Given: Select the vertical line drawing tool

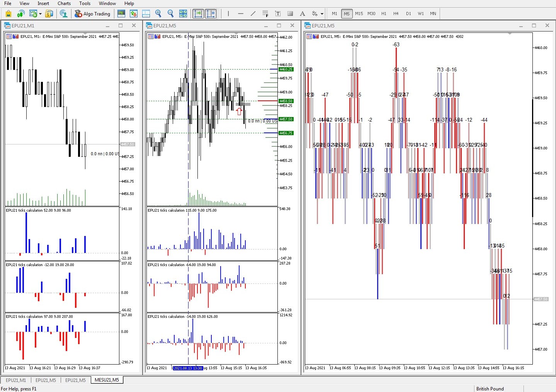Looking at the screenshot, I should pyautogui.click(x=228, y=14).
